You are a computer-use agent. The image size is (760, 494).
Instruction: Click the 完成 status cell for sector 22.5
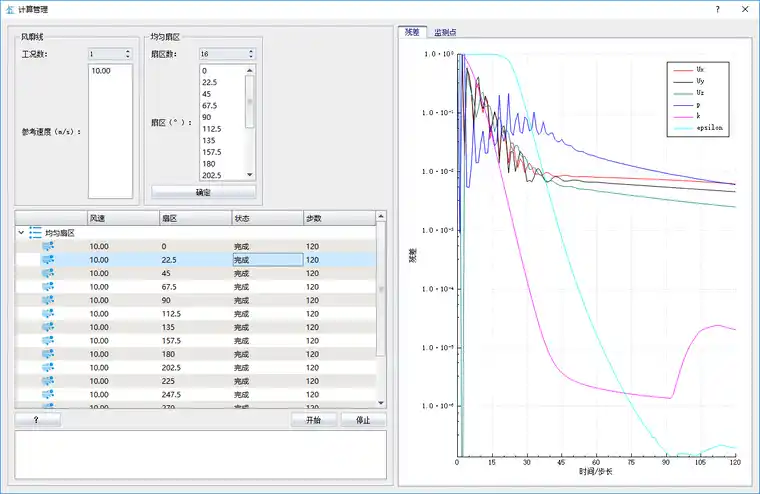pos(268,260)
